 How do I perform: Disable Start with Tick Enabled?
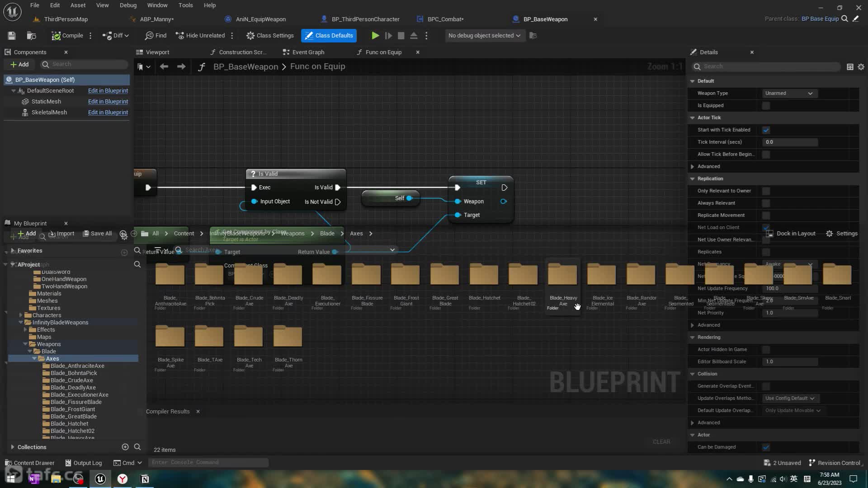pos(766,130)
